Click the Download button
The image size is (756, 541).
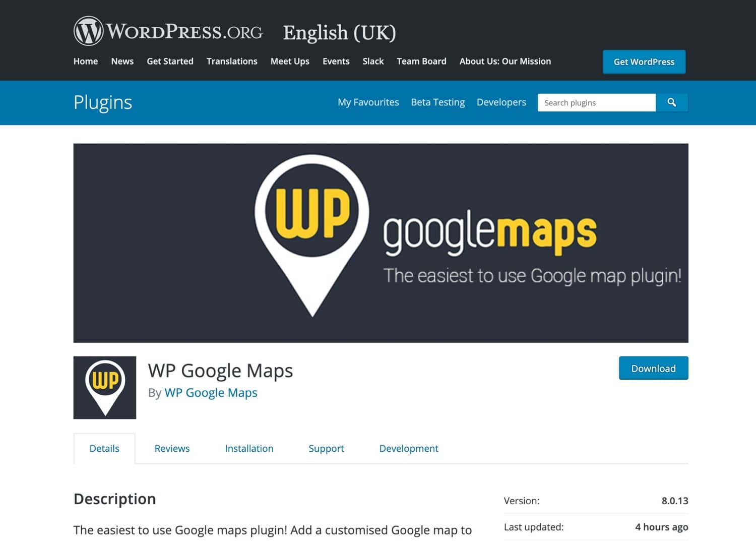(x=653, y=368)
